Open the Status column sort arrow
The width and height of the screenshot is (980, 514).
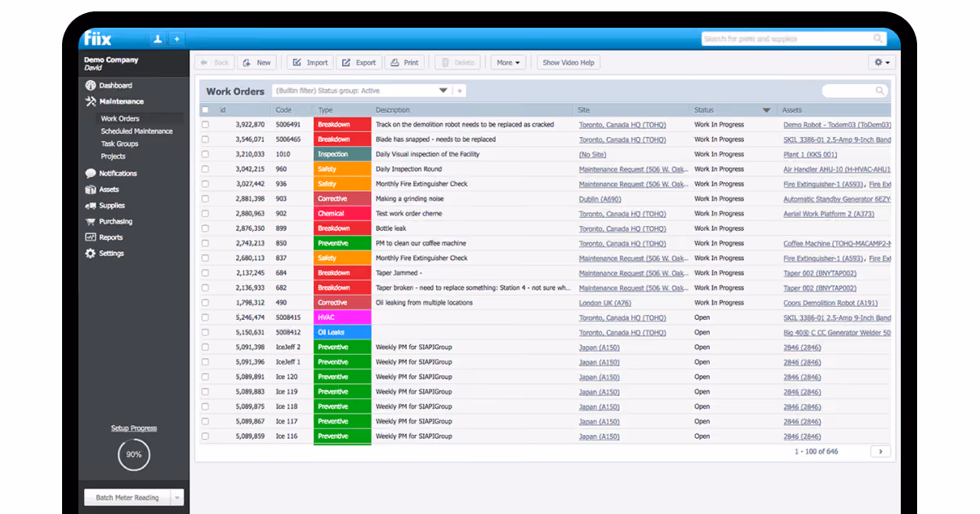click(x=766, y=110)
